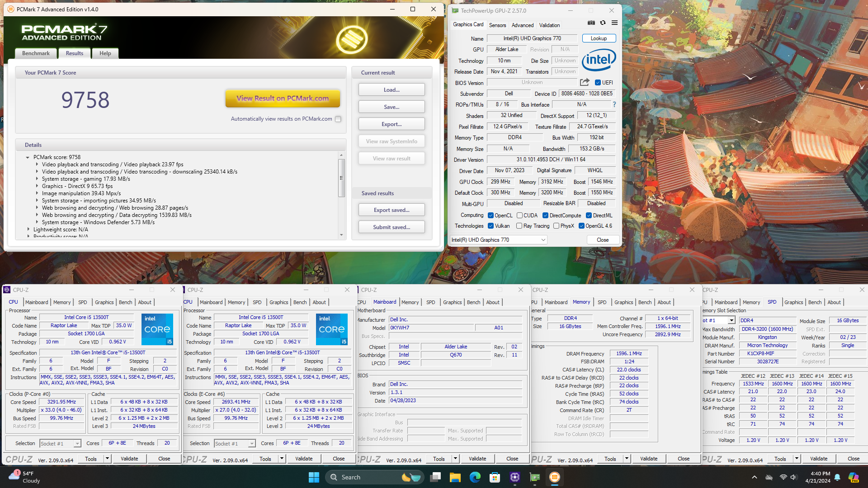Click GPU-Z screenshot camera icon

591,23
